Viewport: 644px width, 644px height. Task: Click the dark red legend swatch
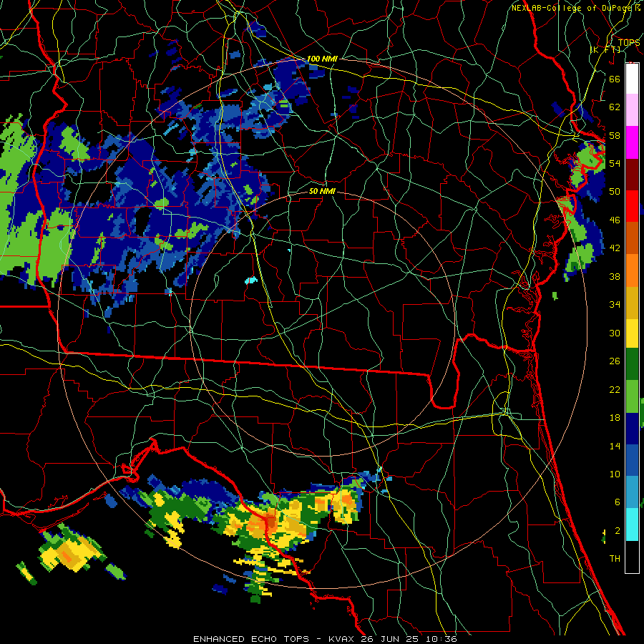tap(632, 175)
